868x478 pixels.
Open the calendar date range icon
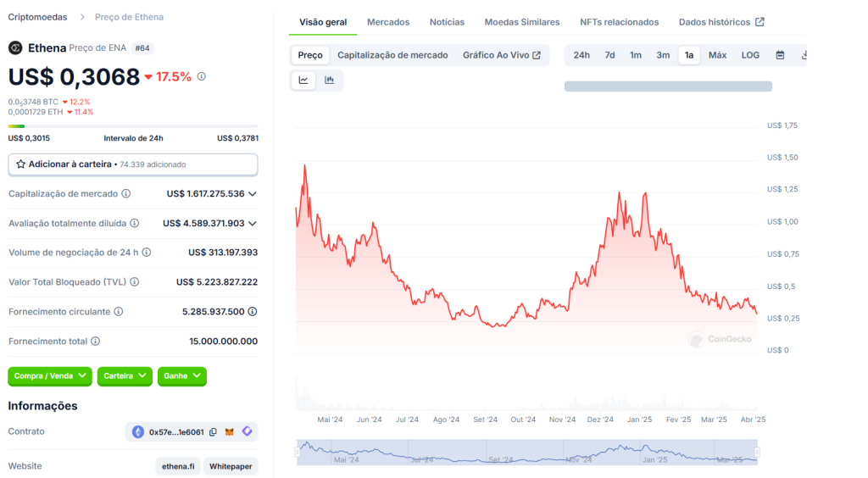[780, 55]
